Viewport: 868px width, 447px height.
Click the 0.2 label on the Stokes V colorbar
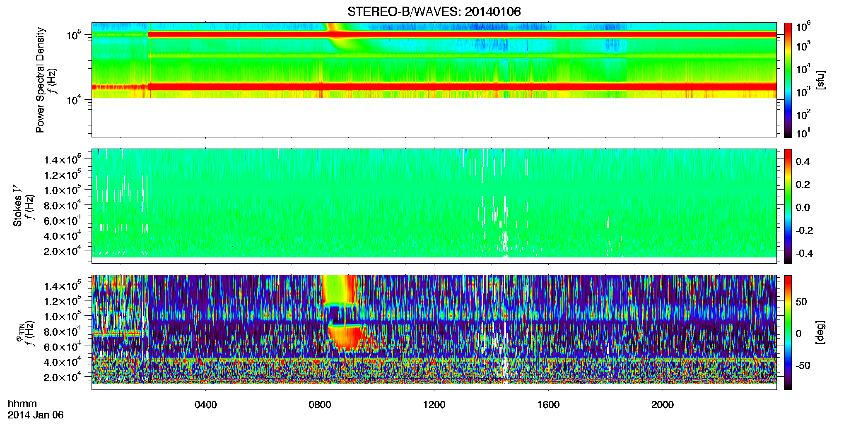click(803, 185)
